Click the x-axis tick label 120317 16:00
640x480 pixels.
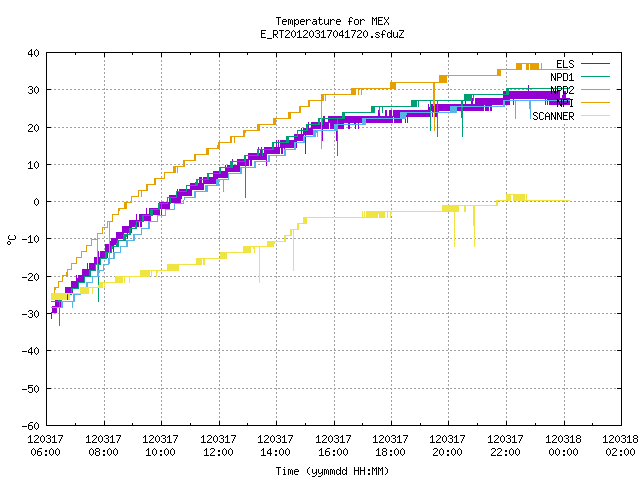pos(333,445)
